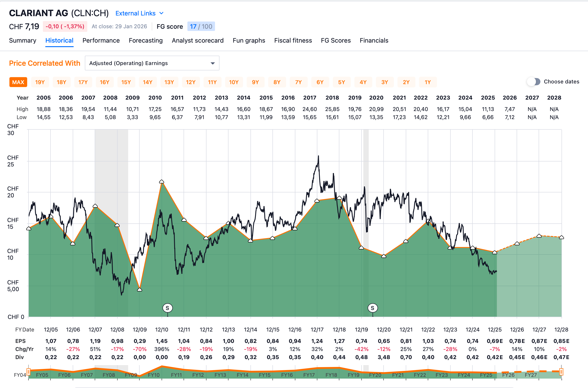This screenshot has width=588, height=388.
Task: Open the Analyst scorecard tab
Action: (197, 40)
